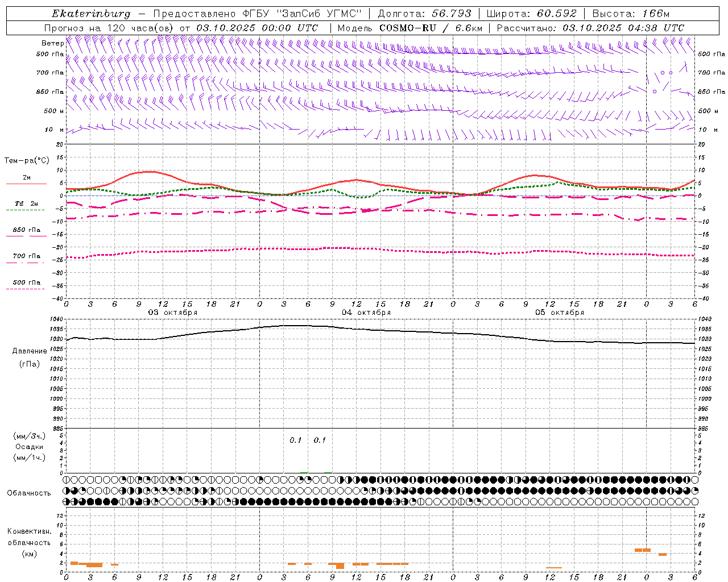The width and height of the screenshot is (728, 582).
Task: Click the '(мм/3ч.)' precipitation unit label
Action: pos(30,436)
